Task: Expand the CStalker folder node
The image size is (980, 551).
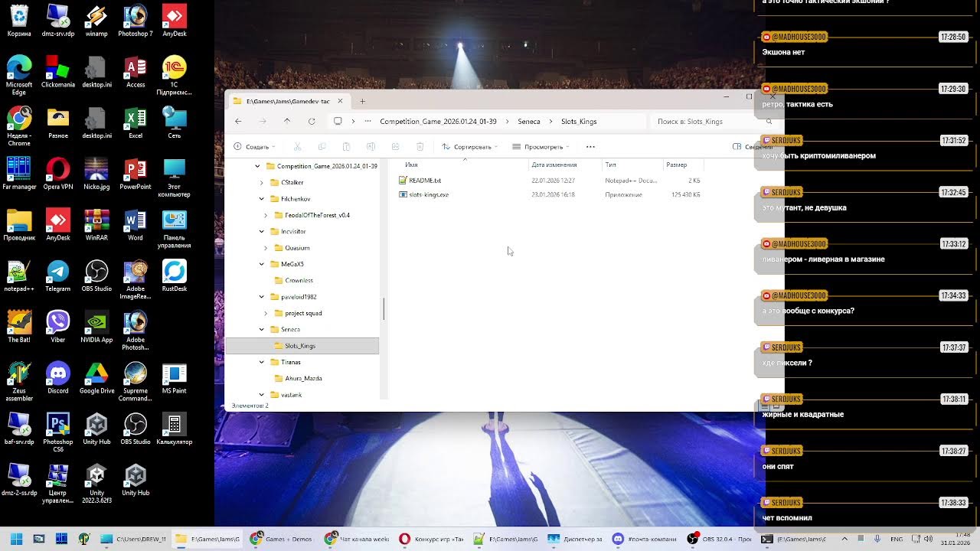Action: click(x=262, y=183)
